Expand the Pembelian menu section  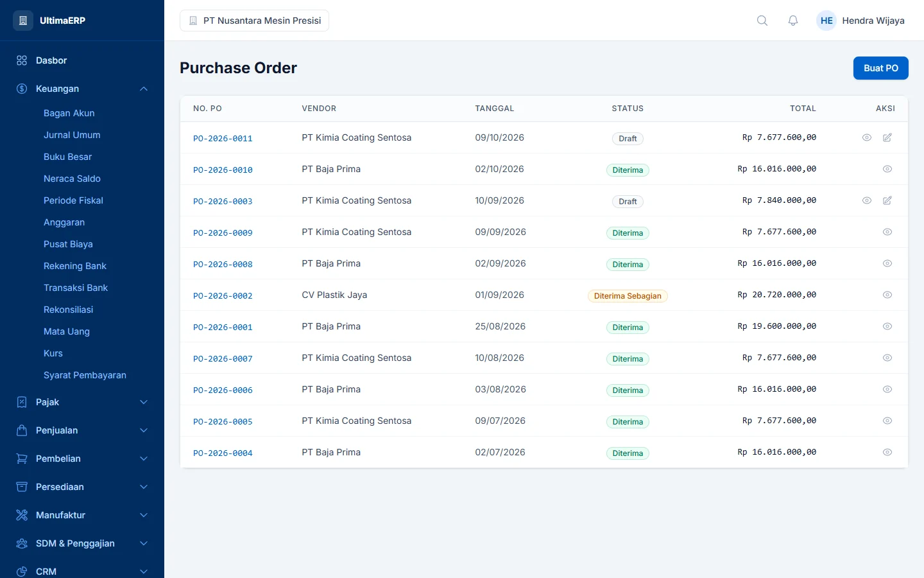(x=82, y=459)
